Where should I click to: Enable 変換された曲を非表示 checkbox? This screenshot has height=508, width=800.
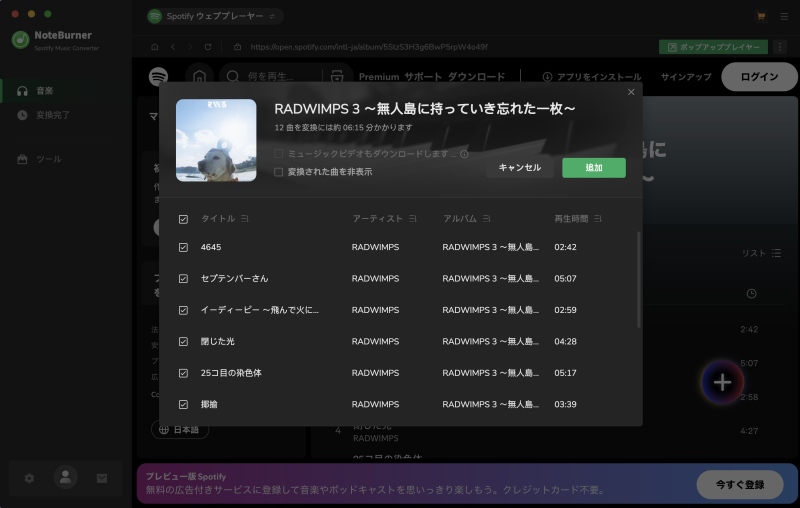click(x=279, y=172)
